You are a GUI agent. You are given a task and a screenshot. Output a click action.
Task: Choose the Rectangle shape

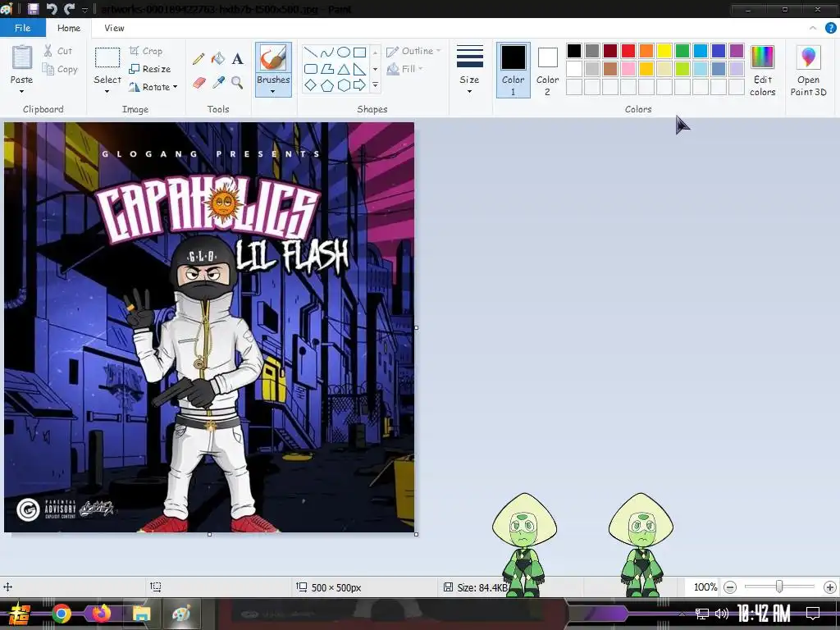tap(359, 52)
